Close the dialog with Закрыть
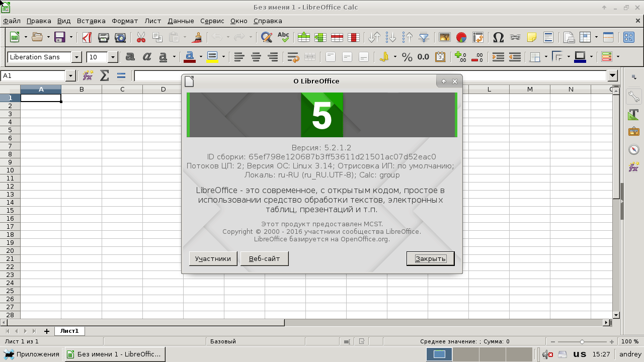The width and height of the screenshot is (644, 362). click(x=430, y=258)
